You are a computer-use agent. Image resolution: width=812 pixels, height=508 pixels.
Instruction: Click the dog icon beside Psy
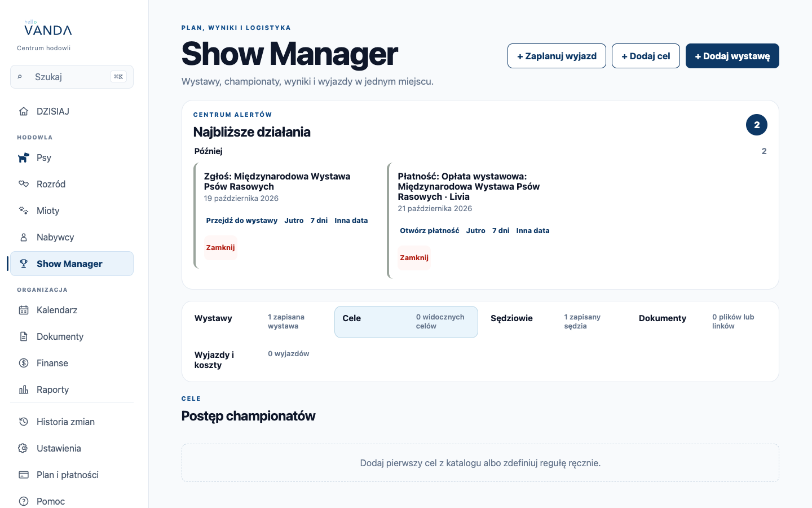point(24,157)
